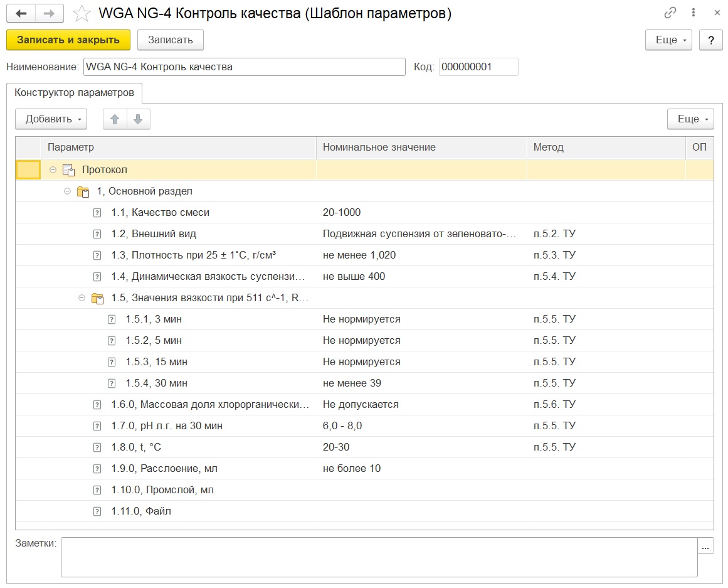Click the question icon of 1.3, Плотность row
Image resolution: width=728 pixels, height=588 pixels.
pos(97,255)
